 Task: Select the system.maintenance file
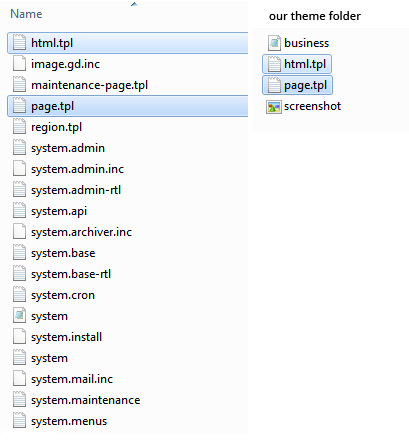[x=128, y=400]
